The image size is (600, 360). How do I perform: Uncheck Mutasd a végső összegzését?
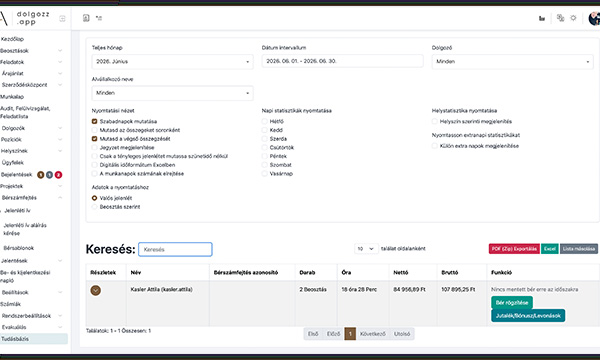tap(95, 139)
